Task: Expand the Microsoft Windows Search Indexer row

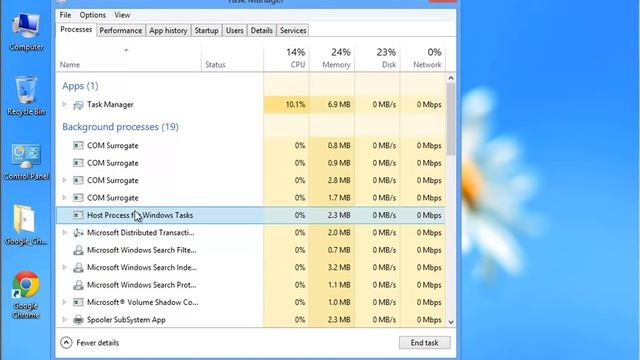Action: pos(64,267)
